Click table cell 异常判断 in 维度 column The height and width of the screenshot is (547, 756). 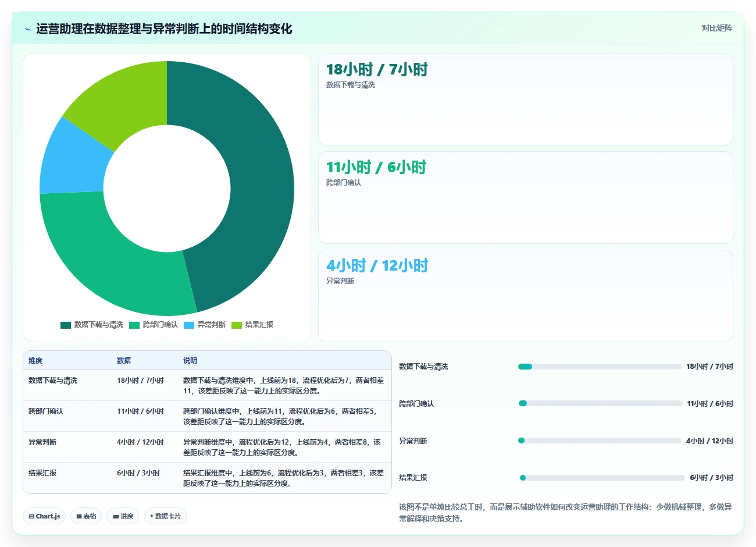coord(42,442)
